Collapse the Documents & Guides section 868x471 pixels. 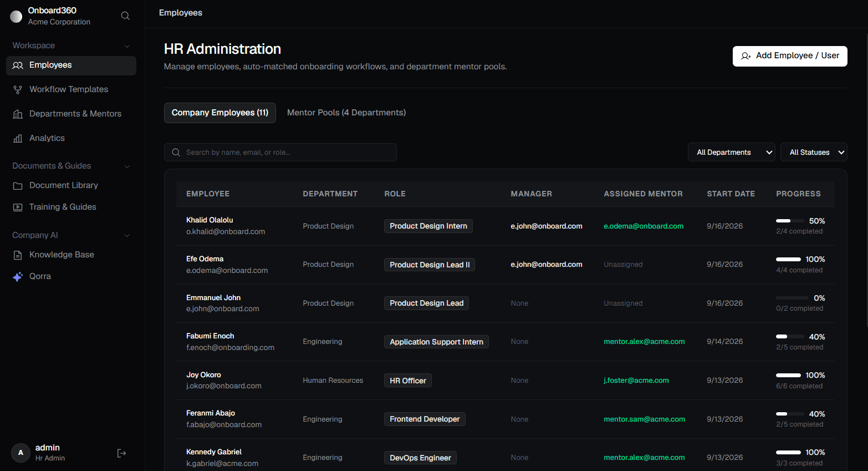(127, 166)
